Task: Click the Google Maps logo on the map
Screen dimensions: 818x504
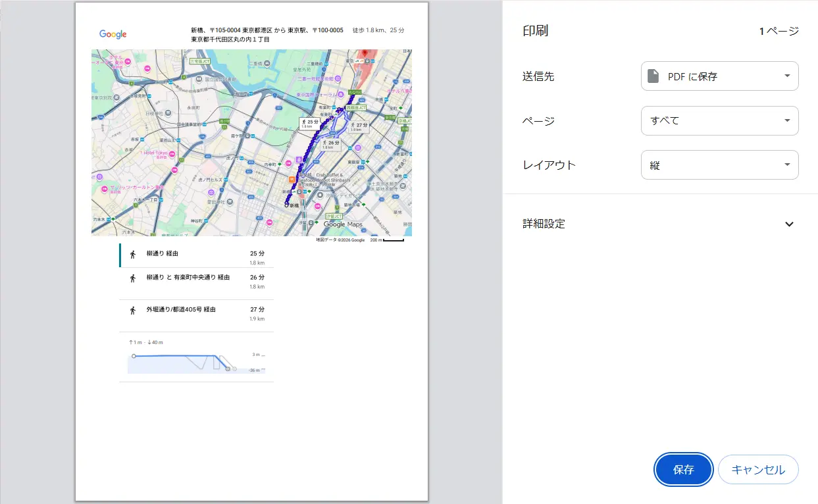Action: pos(343,224)
